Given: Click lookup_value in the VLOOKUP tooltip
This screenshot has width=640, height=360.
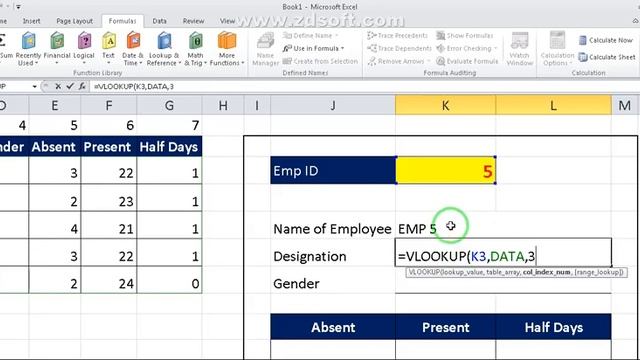Looking at the screenshot, I should click(x=455, y=272).
